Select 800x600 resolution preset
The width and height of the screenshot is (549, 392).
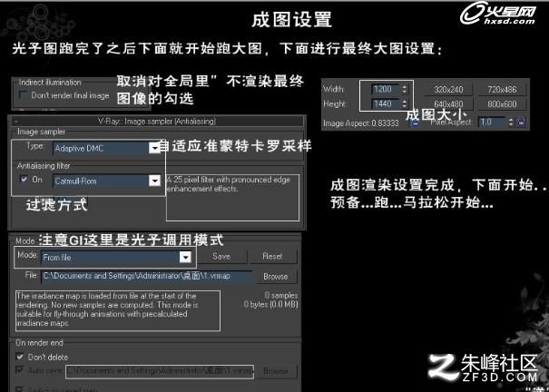click(502, 104)
